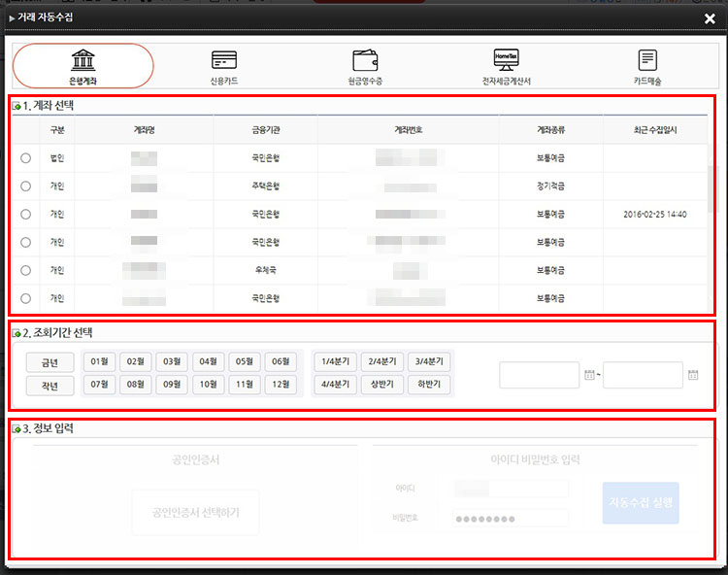Click the 자동수집 실행 button

point(641,503)
